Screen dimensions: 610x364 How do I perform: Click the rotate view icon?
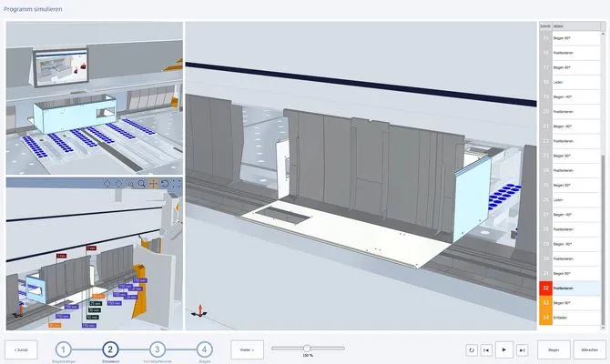(165, 184)
